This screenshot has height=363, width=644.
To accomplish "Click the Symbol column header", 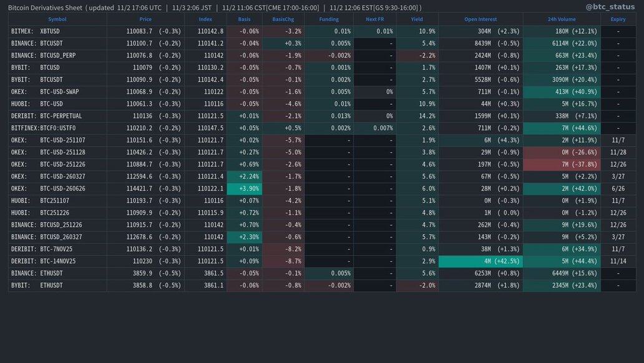I will pyautogui.click(x=57, y=19).
